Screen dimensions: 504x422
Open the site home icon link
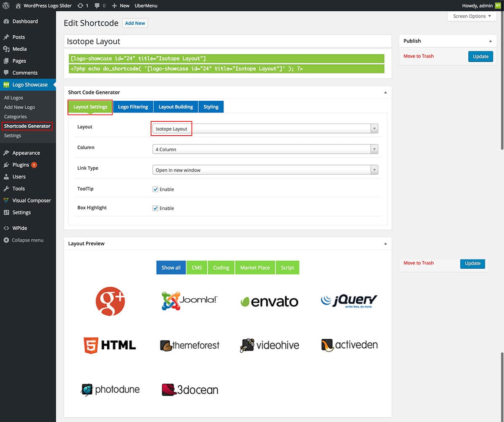click(x=18, y=5)
